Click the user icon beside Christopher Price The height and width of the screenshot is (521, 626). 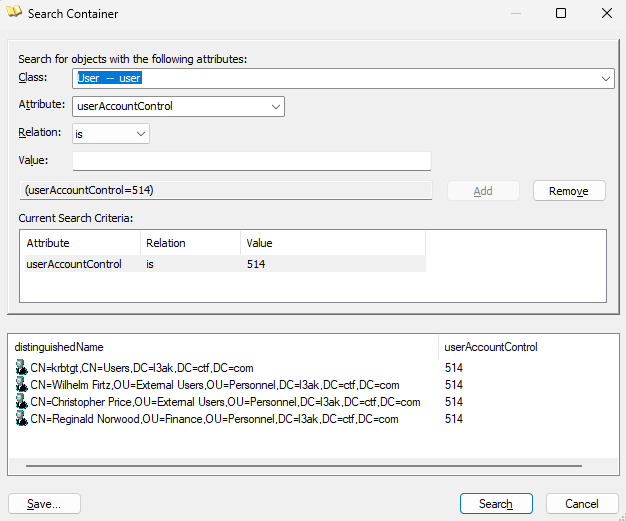pyautogui.click(x=21, y=402)
